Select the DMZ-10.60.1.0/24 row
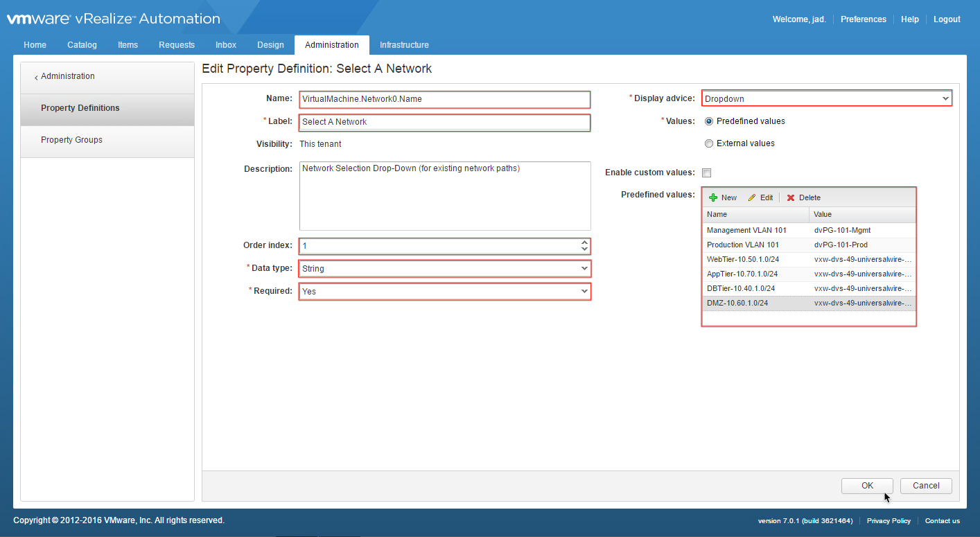This screenshot has width=980, height=537. [x=809, y=303]
